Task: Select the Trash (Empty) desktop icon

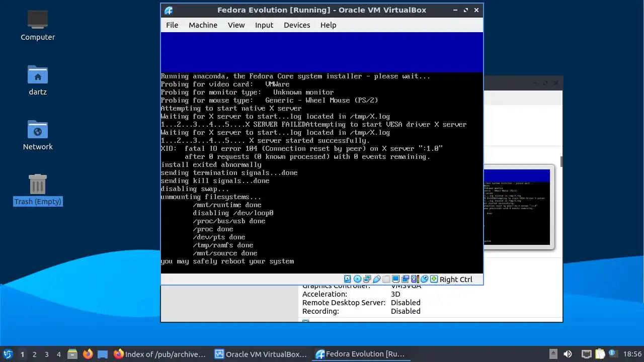Action: coord(38,190)
